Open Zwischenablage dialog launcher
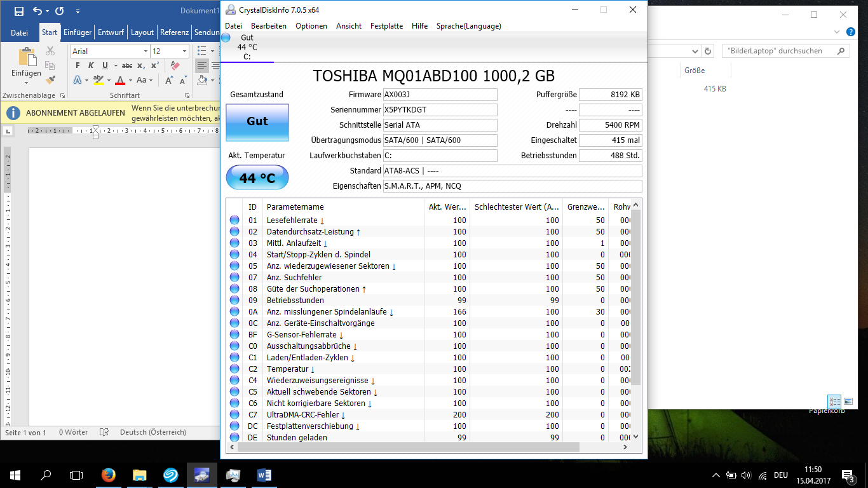 [62, 95]
